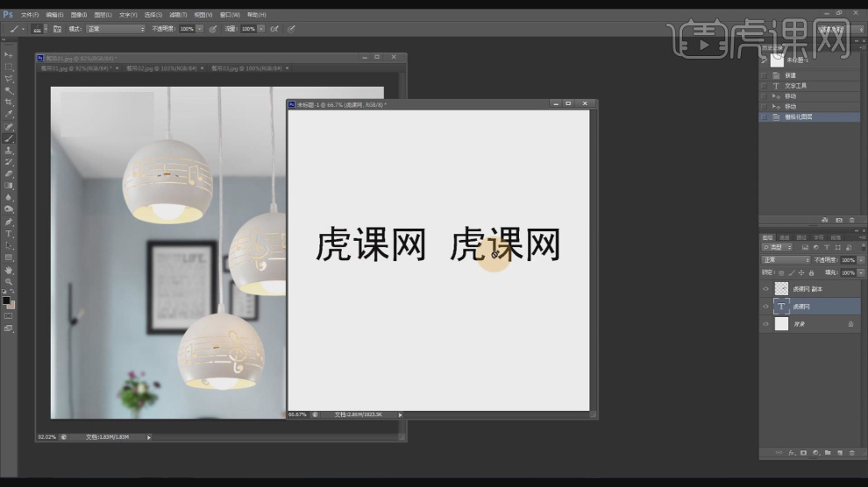Select the Crop tool

point(8,102)
